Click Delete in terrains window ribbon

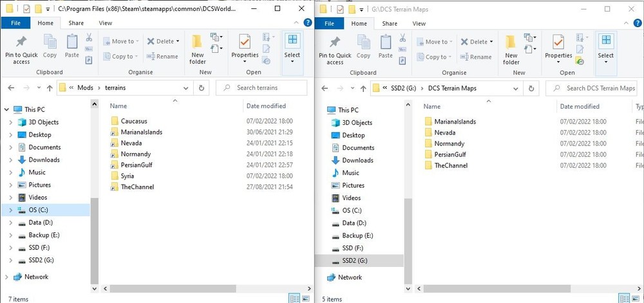pos(163,41)
